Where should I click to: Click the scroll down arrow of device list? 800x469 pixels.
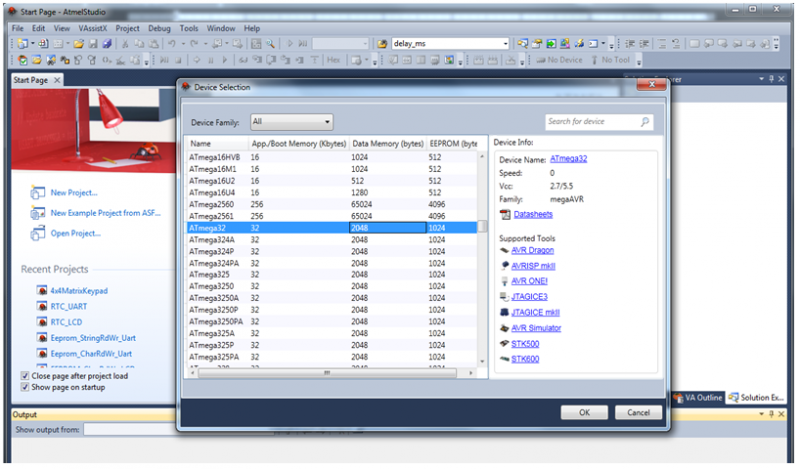coord(482,361)
